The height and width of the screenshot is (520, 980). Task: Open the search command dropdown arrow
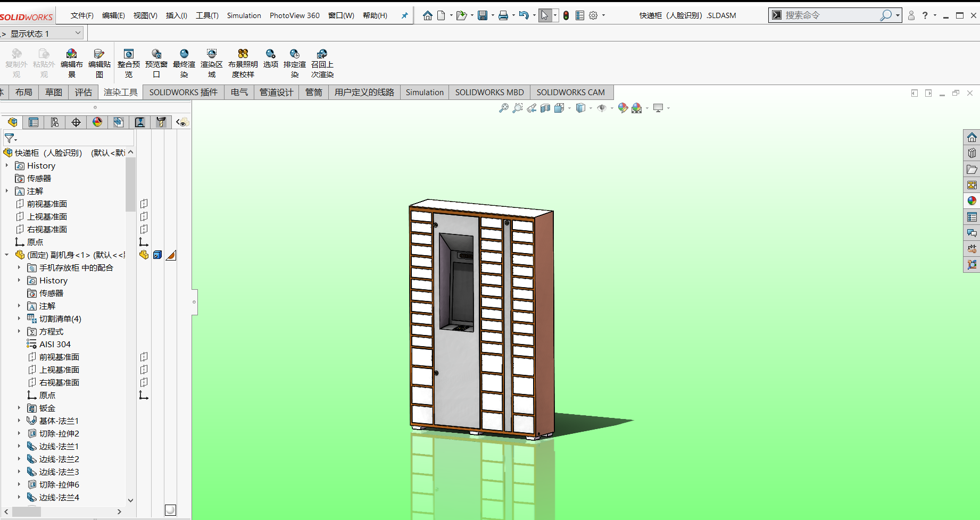pyautogui.click(x=898, y=15)
